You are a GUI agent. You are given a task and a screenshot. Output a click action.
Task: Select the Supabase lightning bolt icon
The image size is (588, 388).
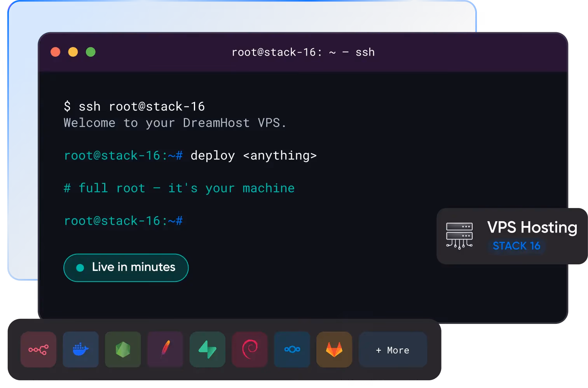208,350
